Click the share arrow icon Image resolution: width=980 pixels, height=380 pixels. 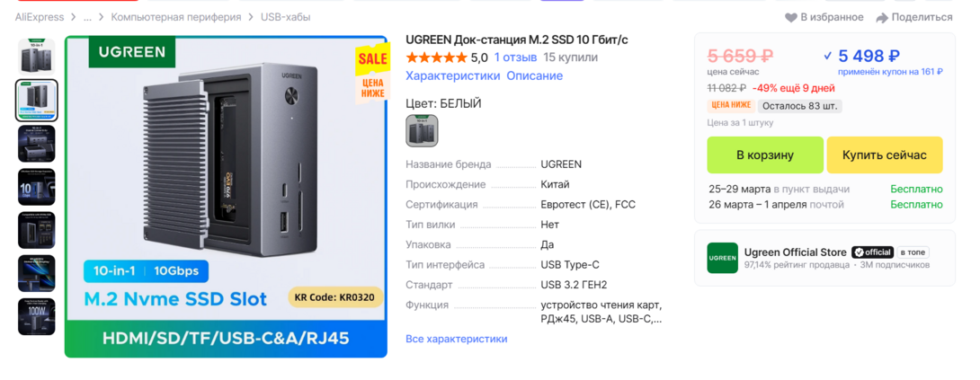coord(882,17)
